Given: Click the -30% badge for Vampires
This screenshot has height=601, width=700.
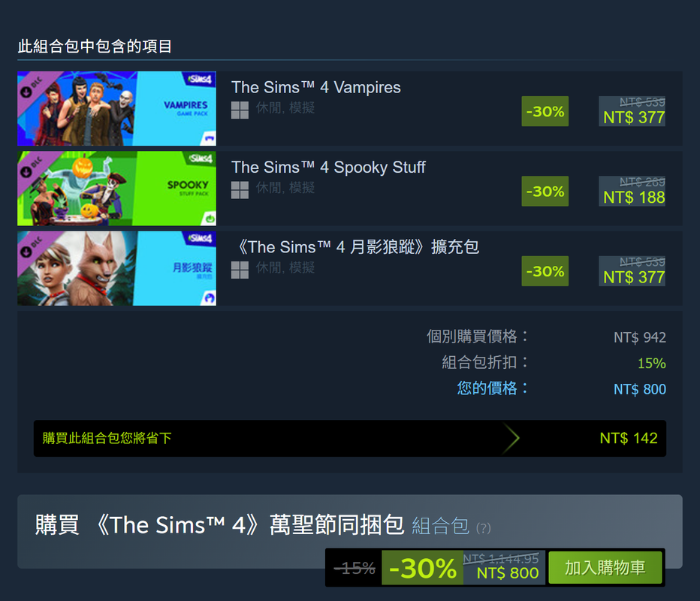Looking at the screenshot, I should 545,111.
